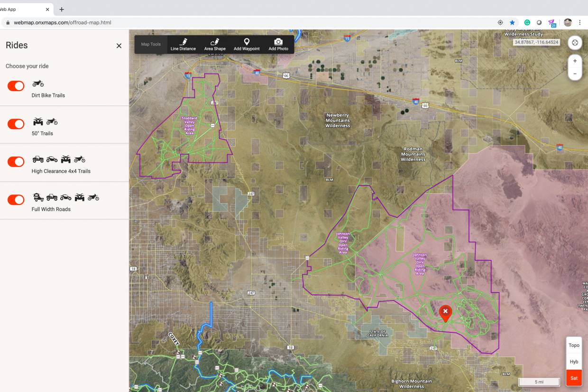Image resolution: width=588 pixels, height=392 pixels.
Task: Switch to the Hyb basemap
Action: [574, 362]
